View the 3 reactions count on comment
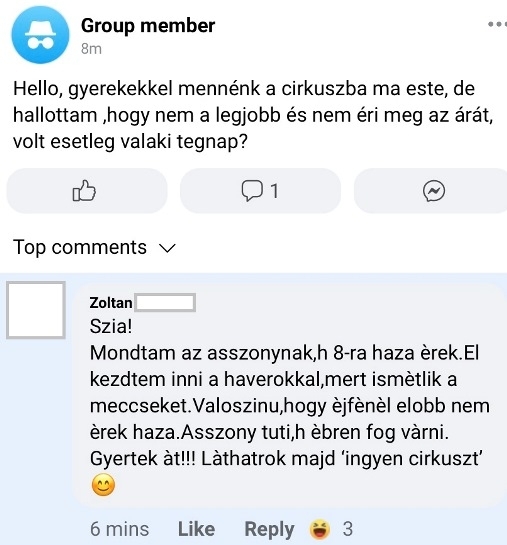Image resolution: width=507 pixels, height=545 pixels. pos(348,529)
